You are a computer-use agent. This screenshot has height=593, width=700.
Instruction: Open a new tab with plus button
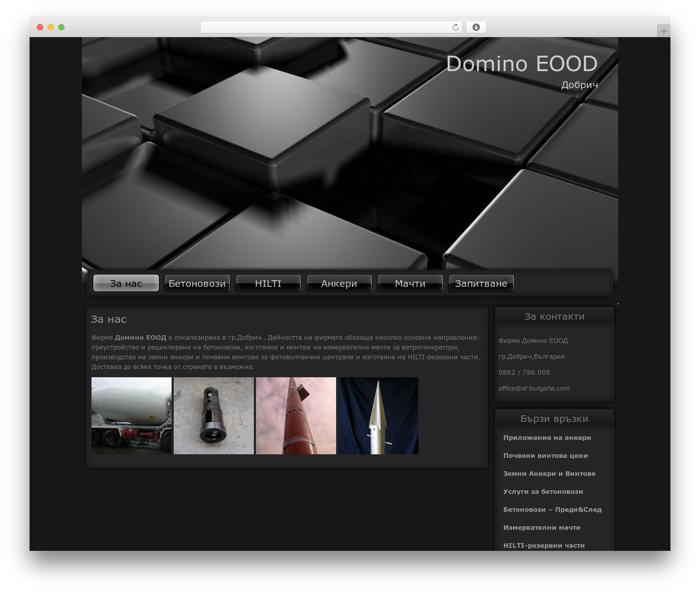(663, 31)
